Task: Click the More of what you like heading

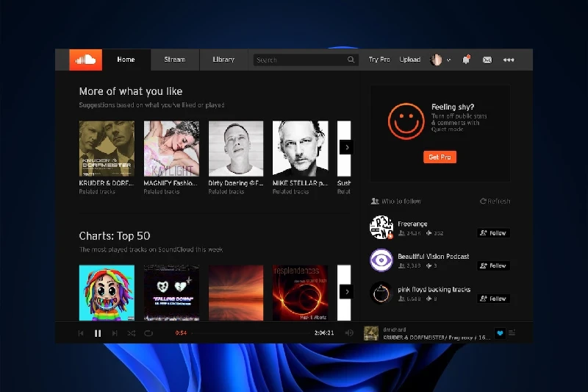Action: click(x=131, y=91)
